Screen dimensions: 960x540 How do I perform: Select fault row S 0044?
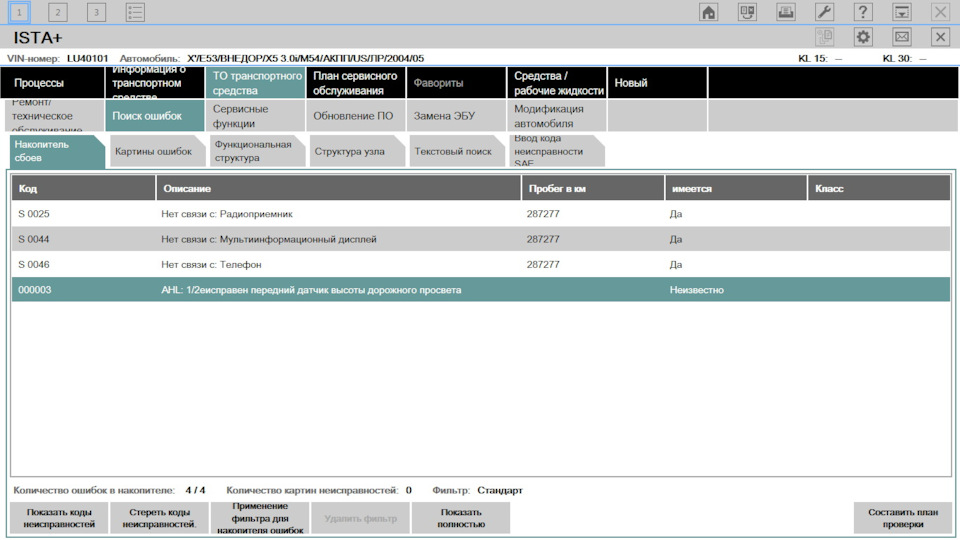pyautogui.click(x=481, y=239)
